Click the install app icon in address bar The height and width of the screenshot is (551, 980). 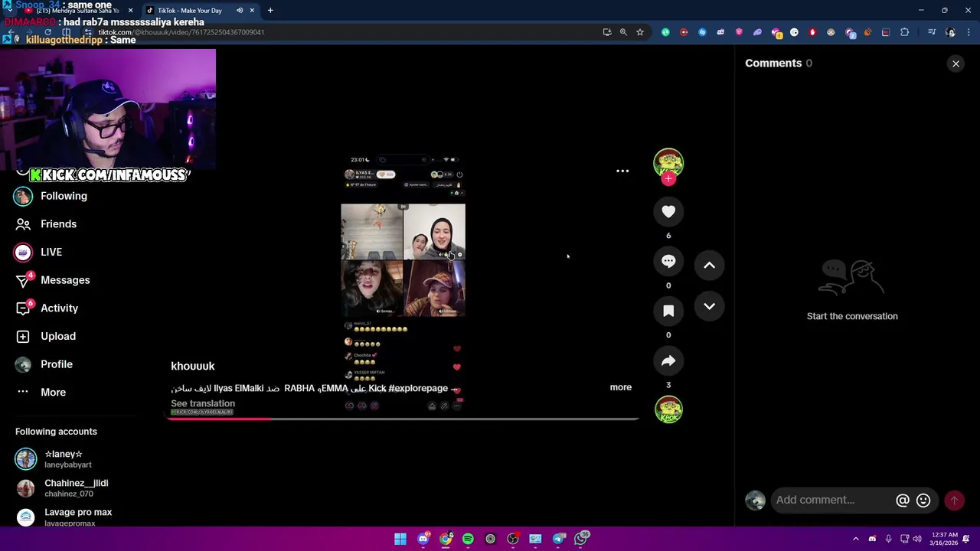pos(607,32)
